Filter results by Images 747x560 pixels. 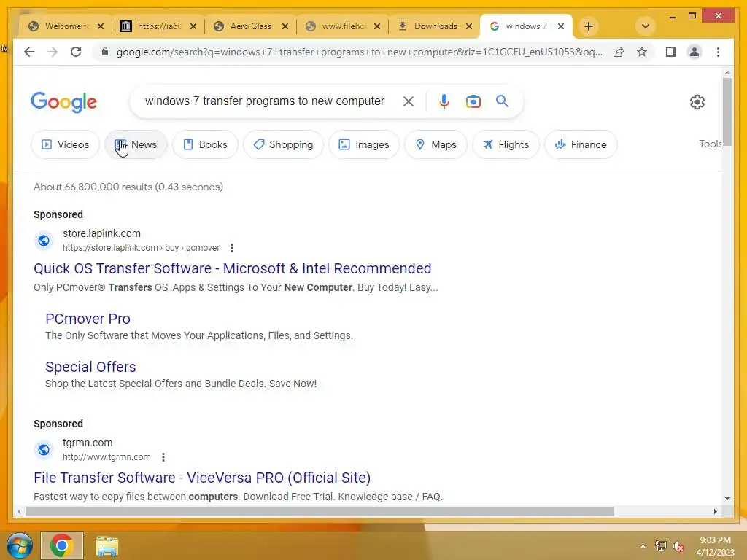364,144
